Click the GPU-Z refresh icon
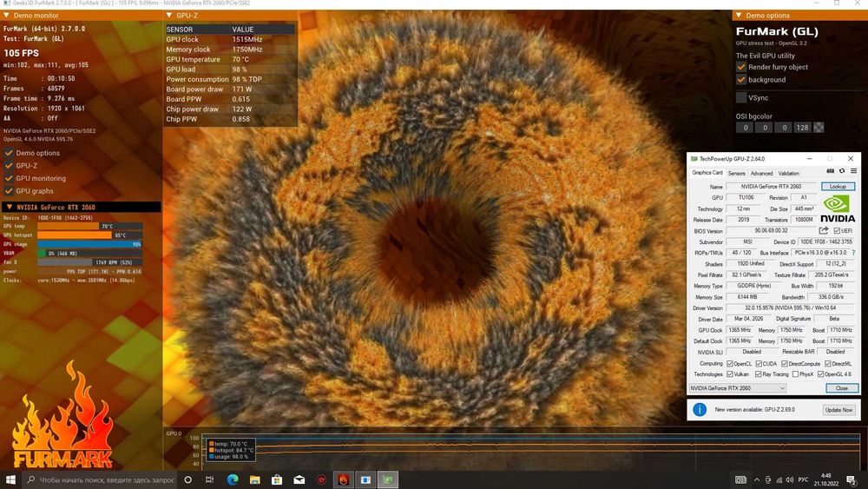Image resolution: width=868 pixels, height=489 pixels. (842, 171)
